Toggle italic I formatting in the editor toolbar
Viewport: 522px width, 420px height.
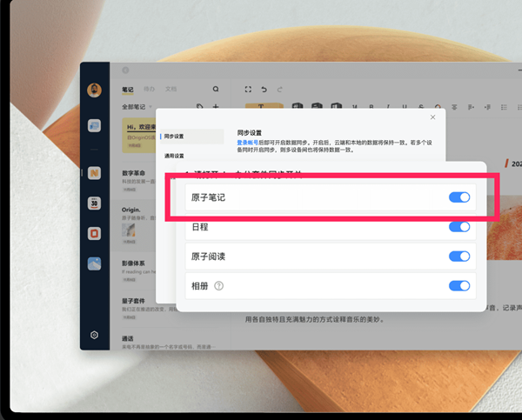[388, 107]
